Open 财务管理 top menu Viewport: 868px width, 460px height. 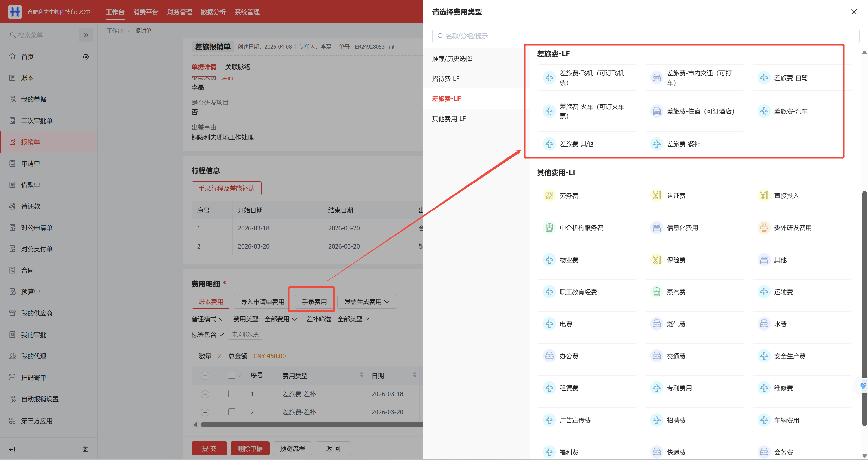[179, 12]
